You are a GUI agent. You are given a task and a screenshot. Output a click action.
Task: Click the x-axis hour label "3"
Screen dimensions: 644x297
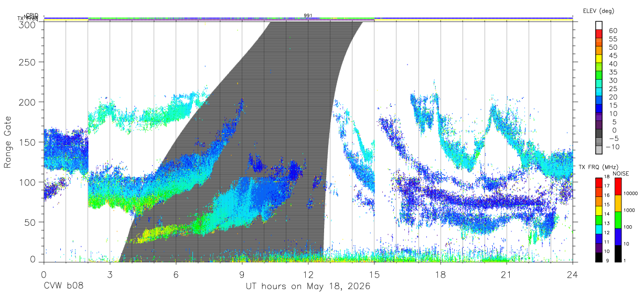(x=110, y=274)
